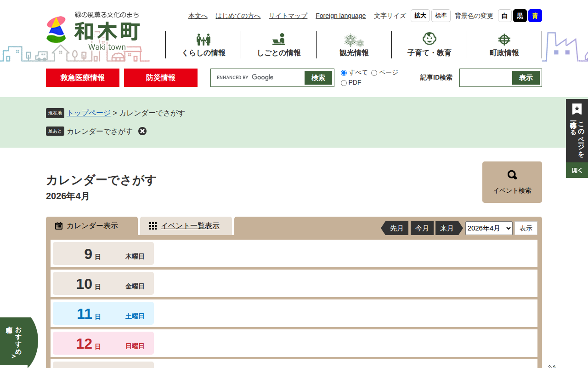Select the PDF search radio button
Viewport: 588px width, 368px height.
point(344,83)
